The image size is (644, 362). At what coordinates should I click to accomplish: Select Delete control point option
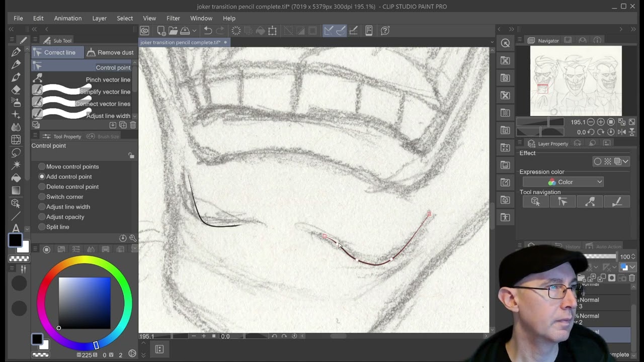[68, 187]
